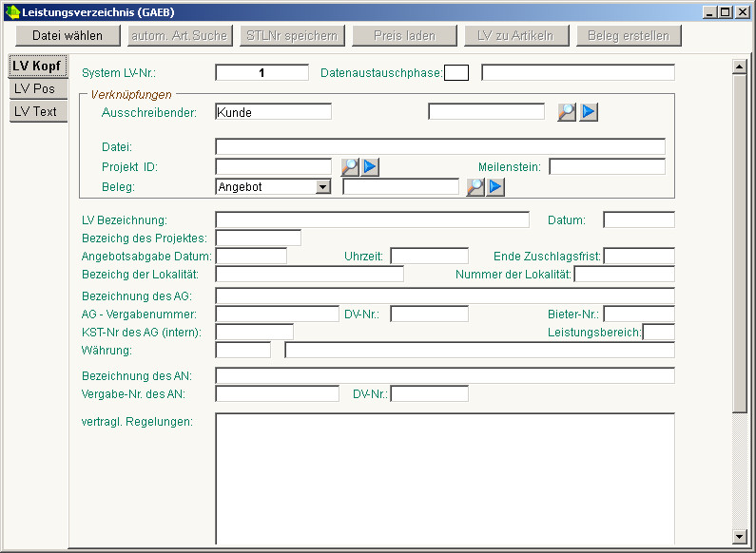Click the Meilenstein input field
This screenshot has height=553, width=756.
coord(607,166)
